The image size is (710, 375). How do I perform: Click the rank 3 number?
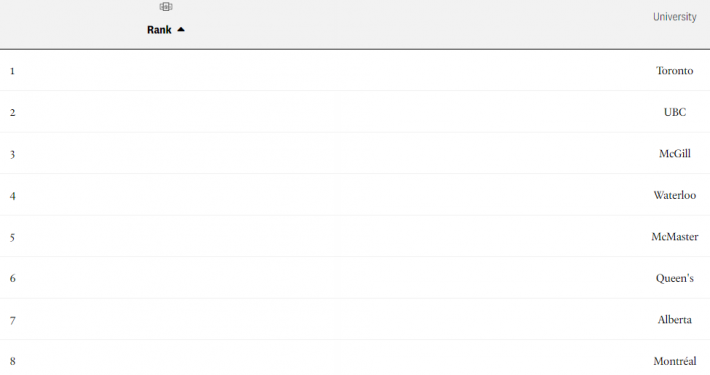pos(12,154)
